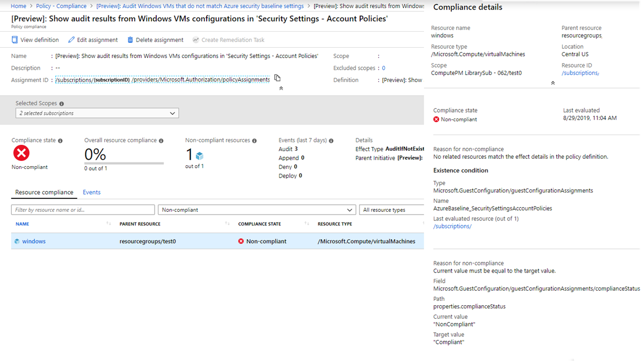
Task: Collapse the assignment details with the double chevron
Action: pos(281,89)
